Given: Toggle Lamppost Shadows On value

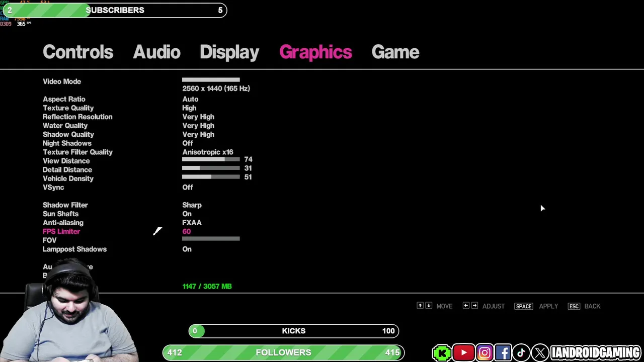Looking at the screenshot, I should [x=187, y=249].
